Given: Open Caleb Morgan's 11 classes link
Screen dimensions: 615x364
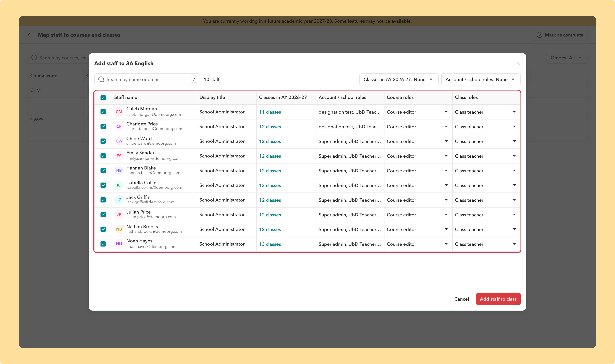Looking at the screenshot, I should (x=270, y=112).
